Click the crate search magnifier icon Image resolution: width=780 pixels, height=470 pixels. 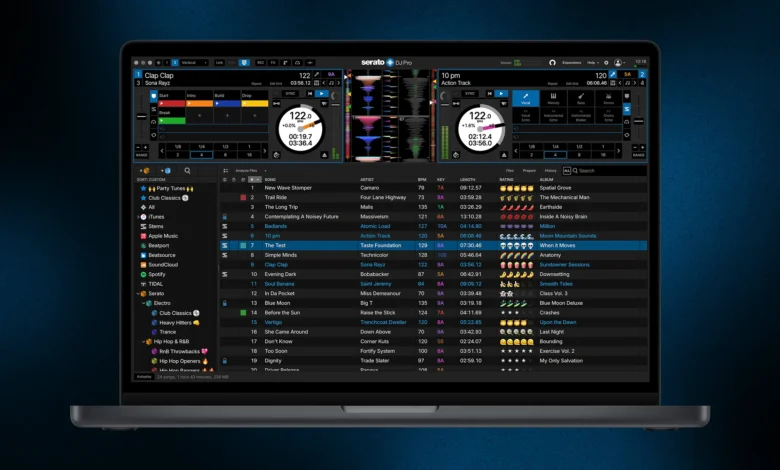(x=188, y=171)
